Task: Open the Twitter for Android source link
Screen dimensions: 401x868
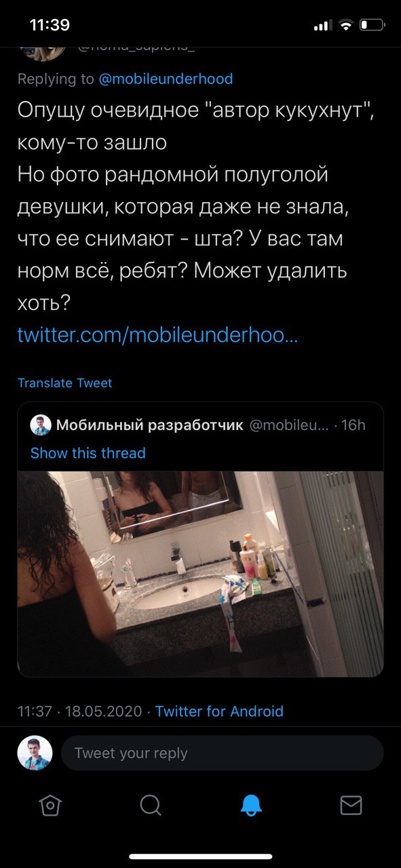Action: pyautogui.click(x=219, y=711)
